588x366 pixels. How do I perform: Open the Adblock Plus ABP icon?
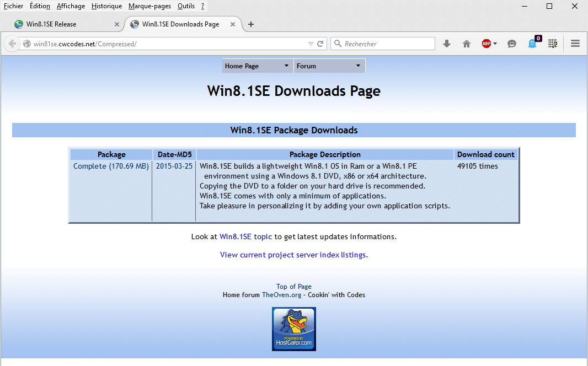point(487,44)
